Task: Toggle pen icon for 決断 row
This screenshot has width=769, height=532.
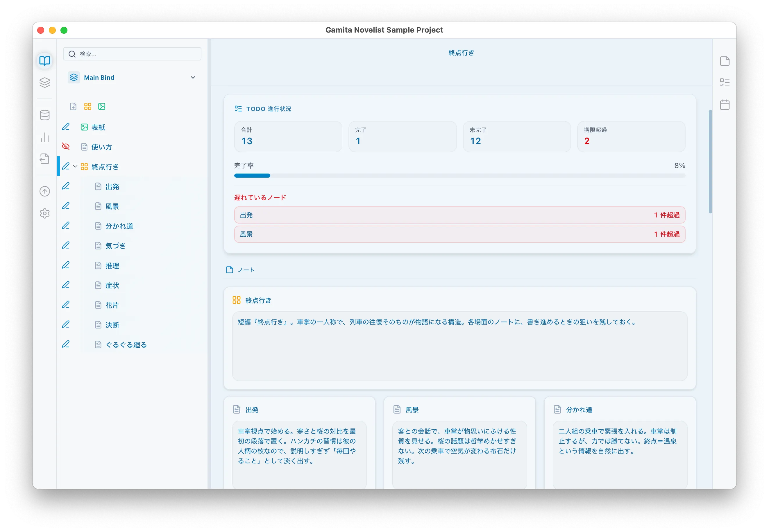Action: pos(66,325)
